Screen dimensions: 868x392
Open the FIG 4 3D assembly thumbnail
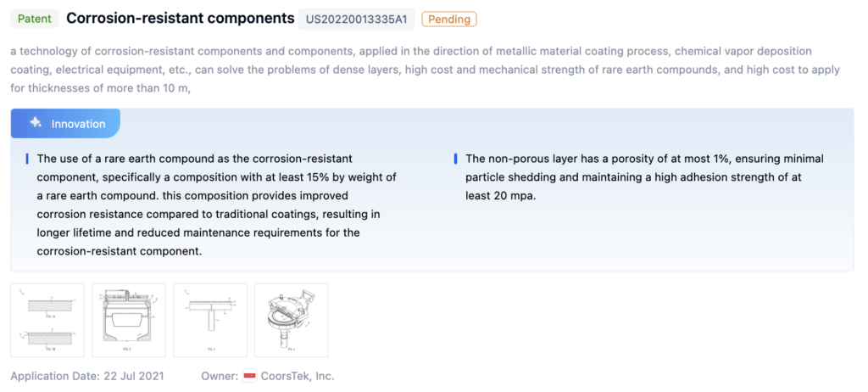291,320
